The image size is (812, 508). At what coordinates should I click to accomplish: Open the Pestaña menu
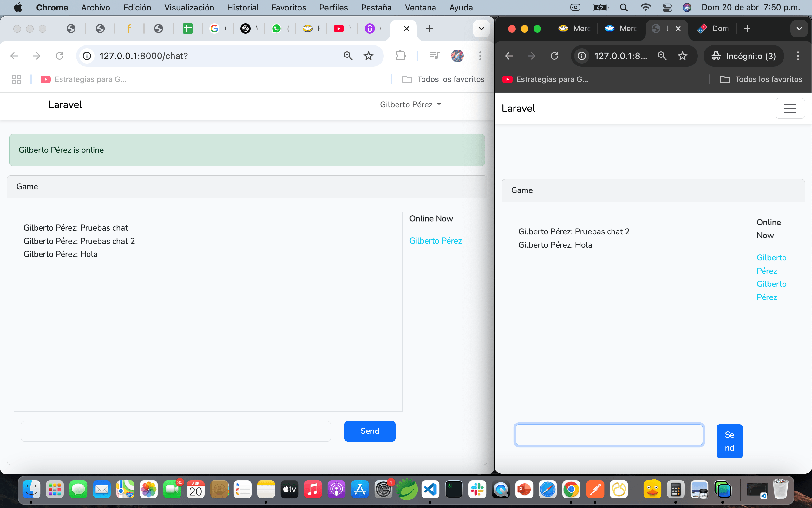[376, 7]
